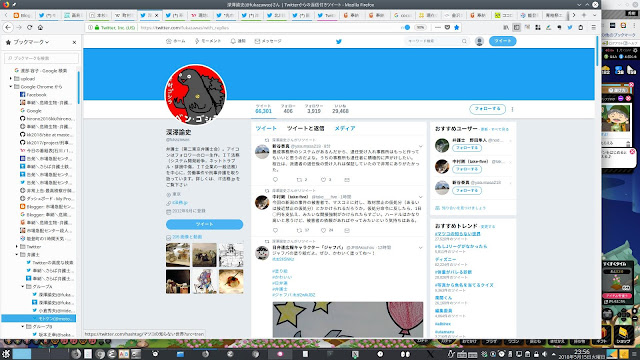Open the followers count 3,919
The image size is (640, 360).
pyautogui.click(x=313, y=109)
